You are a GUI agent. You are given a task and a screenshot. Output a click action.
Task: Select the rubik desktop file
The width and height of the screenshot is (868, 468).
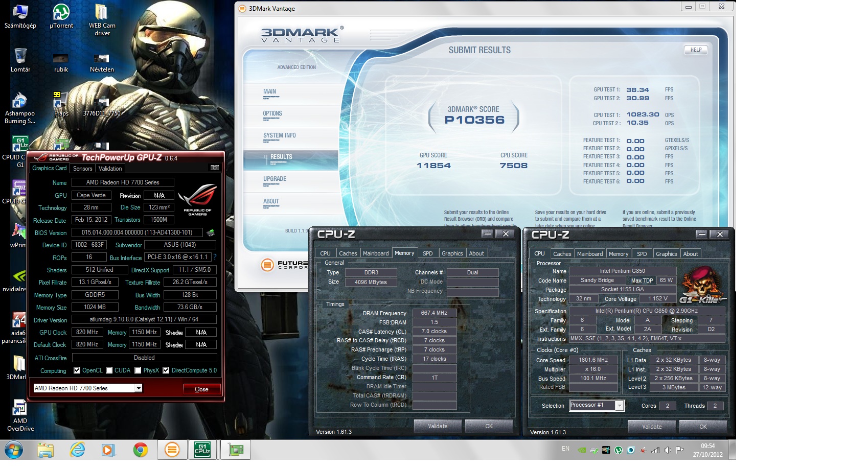(61, 63)
